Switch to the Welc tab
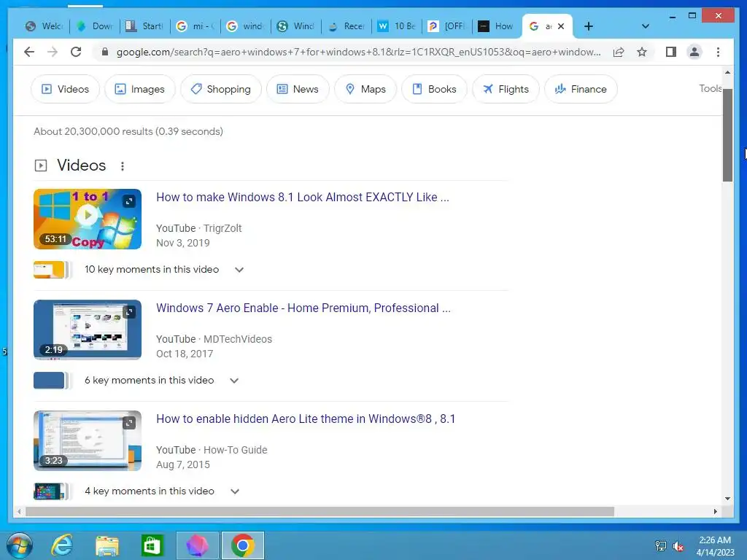The image size is (747, 560). 44,26
